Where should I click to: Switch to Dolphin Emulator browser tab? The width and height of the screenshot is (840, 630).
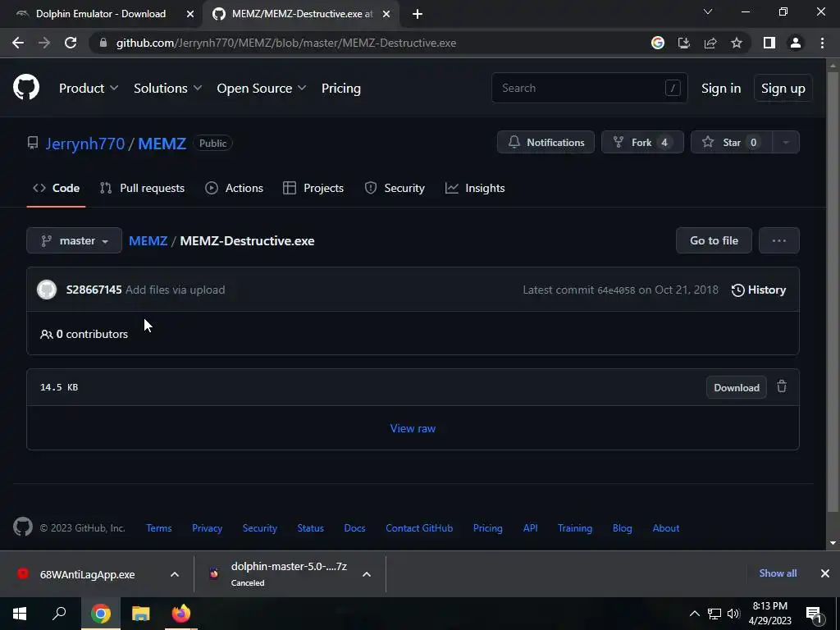pos(101,14)
